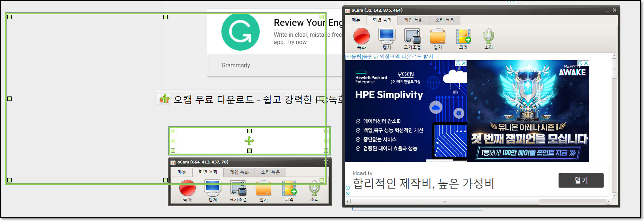Select 화면 녹화 tab in large oCam window

[x=382, y=20]
